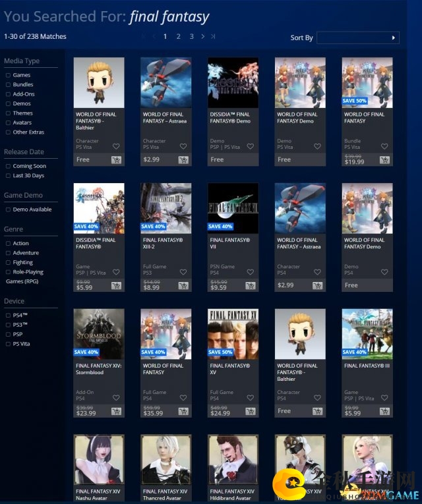Click the Adventure genre checkbox
This screenshot has height=504, width=422.
click(9, 253)
